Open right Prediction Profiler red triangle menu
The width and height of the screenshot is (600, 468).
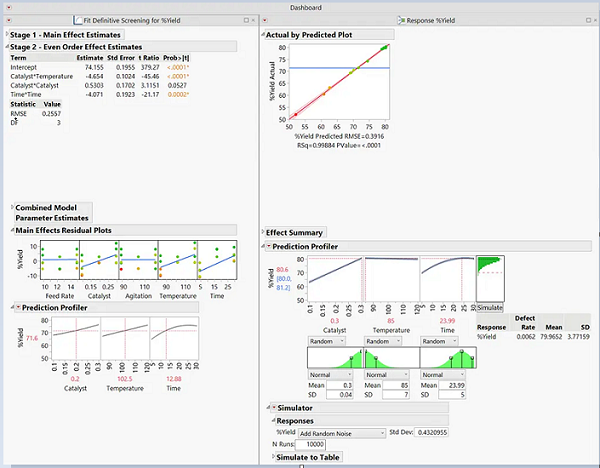269,246
